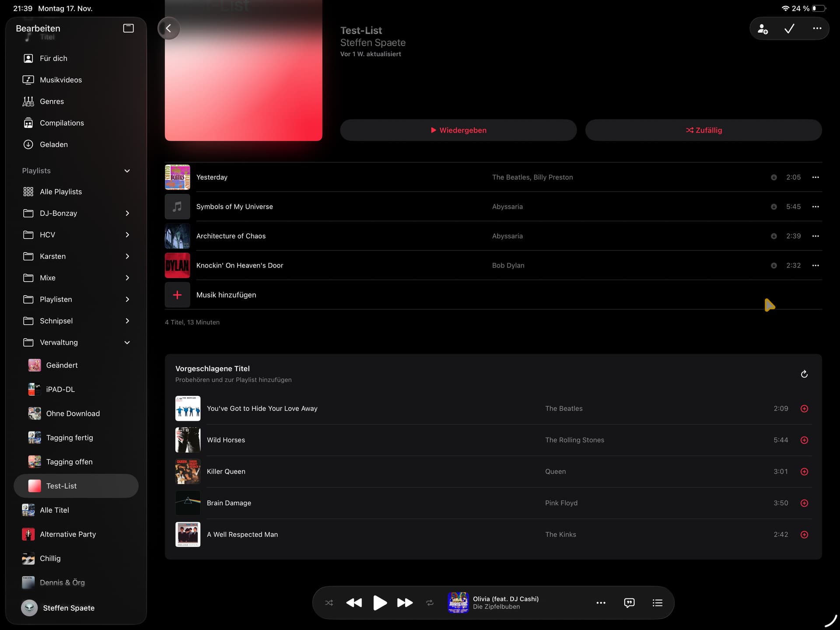Open the playlist collaboration options

tap(763, 29)
